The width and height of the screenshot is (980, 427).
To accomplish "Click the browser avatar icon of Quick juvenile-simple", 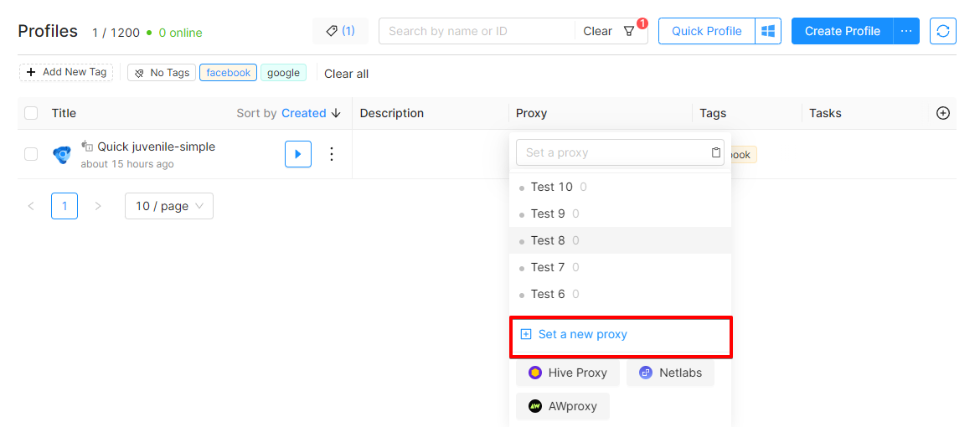I will tap(62, 154).
